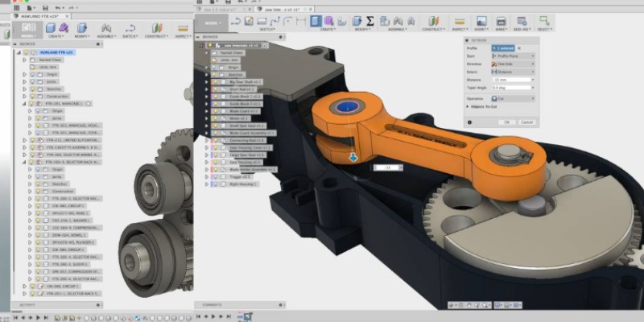The height and width of the screenshot is (322, 644).
Task: Click the info icon in Extrude dialog
Action: point(469,122)
